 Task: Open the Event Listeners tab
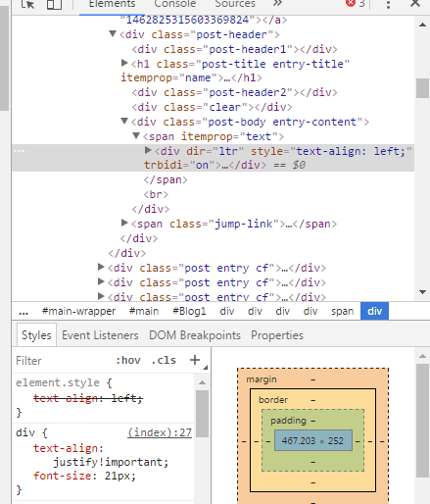tap(100, 335)
